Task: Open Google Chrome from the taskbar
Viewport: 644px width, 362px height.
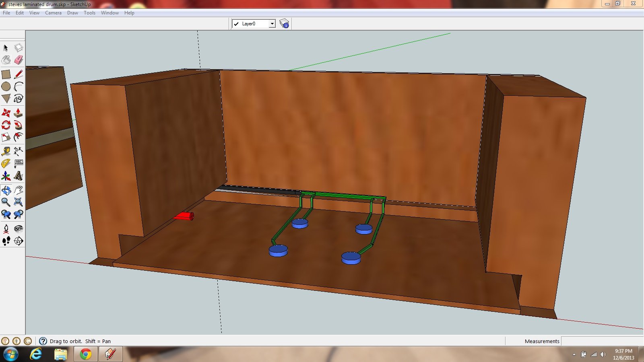Action: [x=85, y=354]
